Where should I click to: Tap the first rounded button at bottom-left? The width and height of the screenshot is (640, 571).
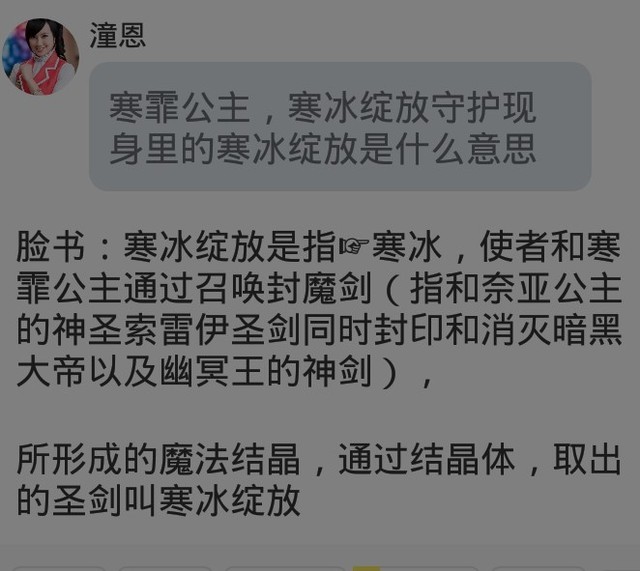tap(59, 569)
